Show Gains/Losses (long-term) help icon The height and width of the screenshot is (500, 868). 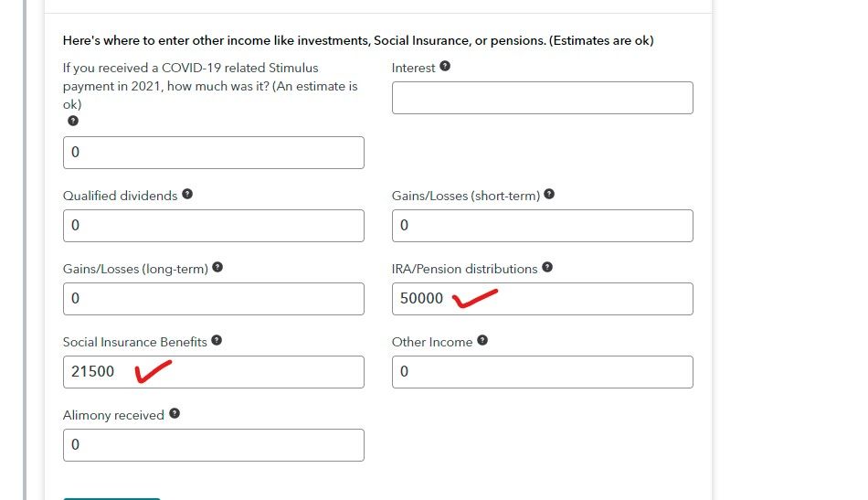click(217, 268)
